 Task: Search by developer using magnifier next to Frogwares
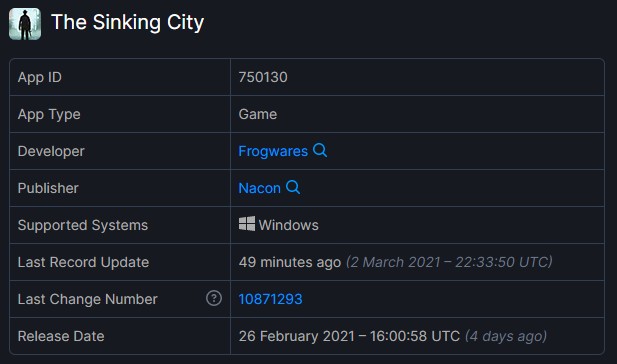point(320,150)
